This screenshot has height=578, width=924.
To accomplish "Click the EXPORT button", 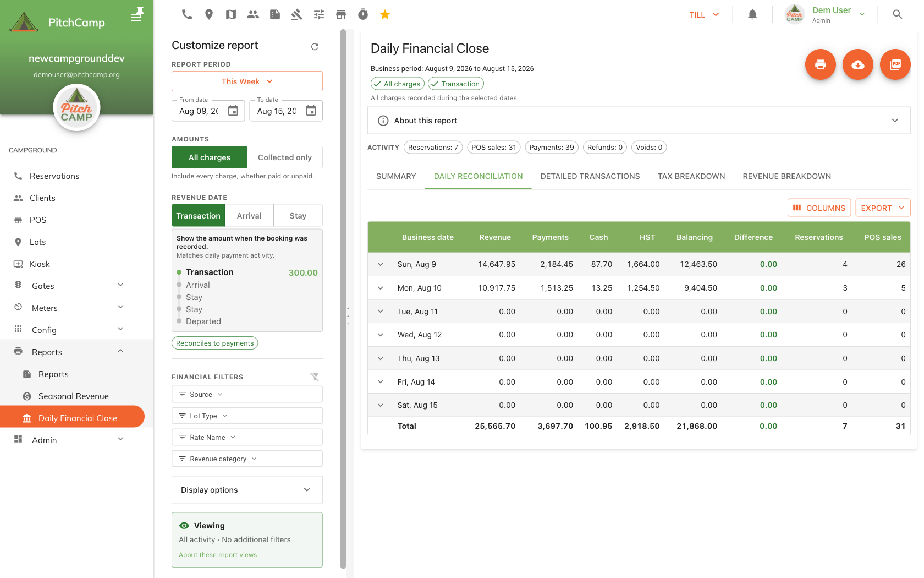I will point(883,208).
